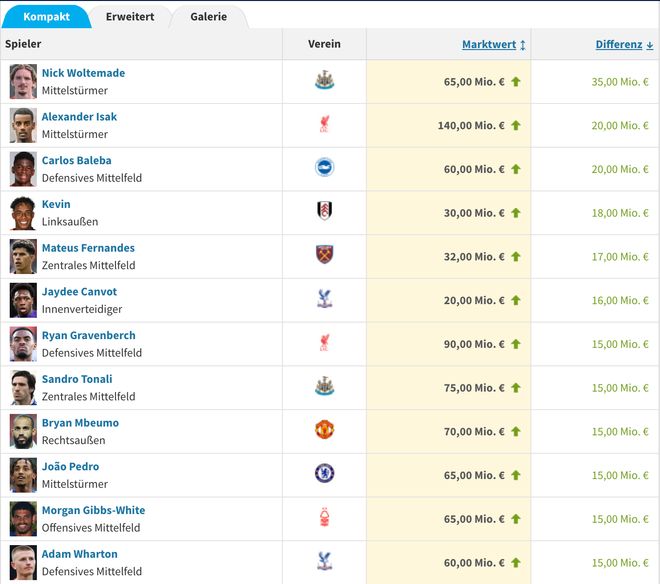Open Adam Wharton's player profile link
Screen dimensions: 660x584
(x=79, y=554)
